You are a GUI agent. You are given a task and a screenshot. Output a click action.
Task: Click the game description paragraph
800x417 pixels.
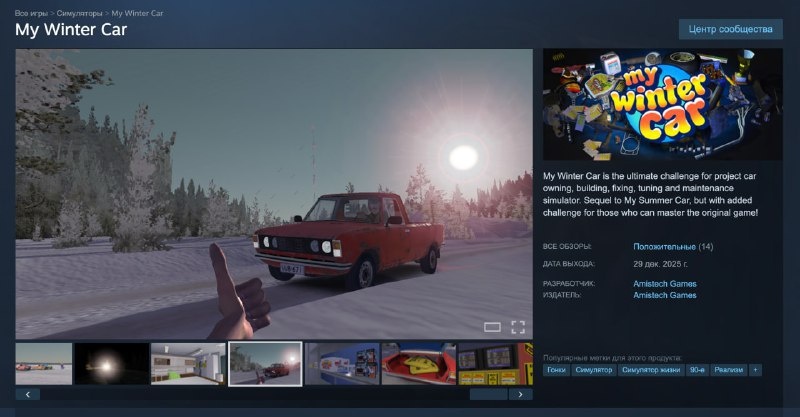[x=651, y=194]
